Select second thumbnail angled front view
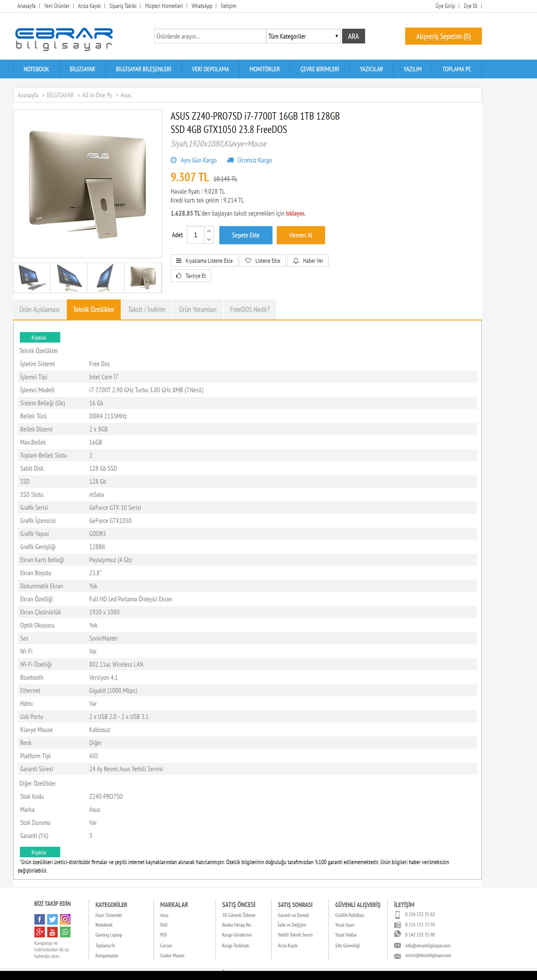The image size is (537, 980). pyautogui.click(x=69, y=278)
